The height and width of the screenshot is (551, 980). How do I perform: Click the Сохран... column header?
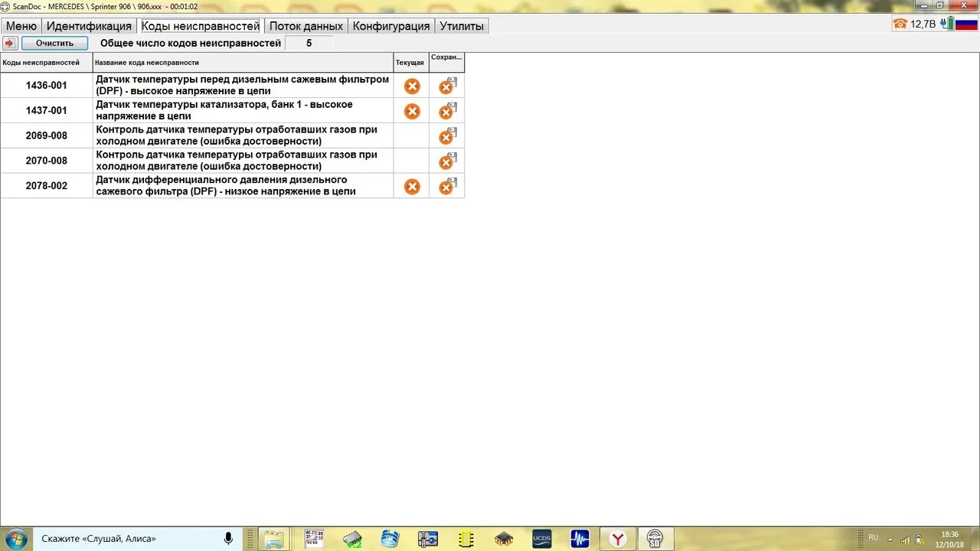[447, 63]
